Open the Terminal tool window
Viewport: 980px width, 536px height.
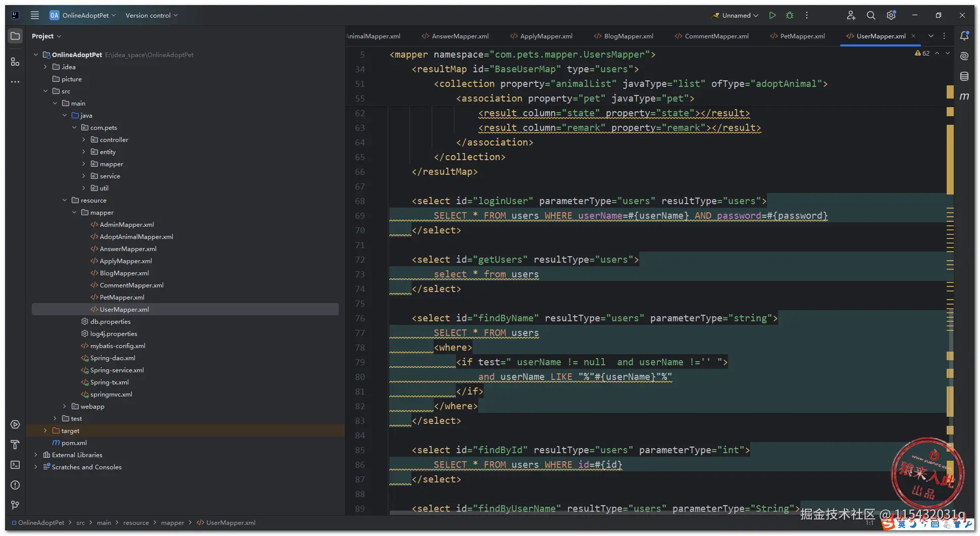click(x=15, y=465)
